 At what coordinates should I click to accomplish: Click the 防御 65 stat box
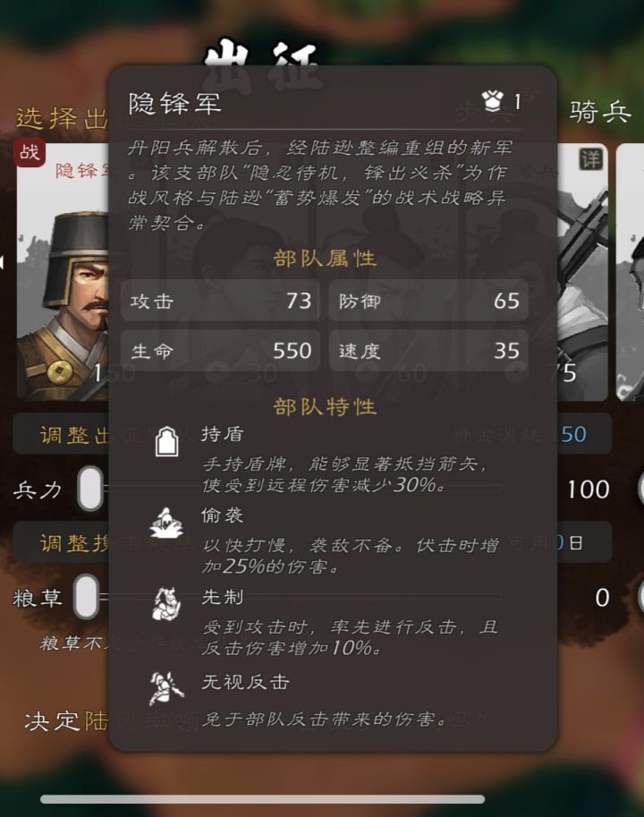coord(428,301)
